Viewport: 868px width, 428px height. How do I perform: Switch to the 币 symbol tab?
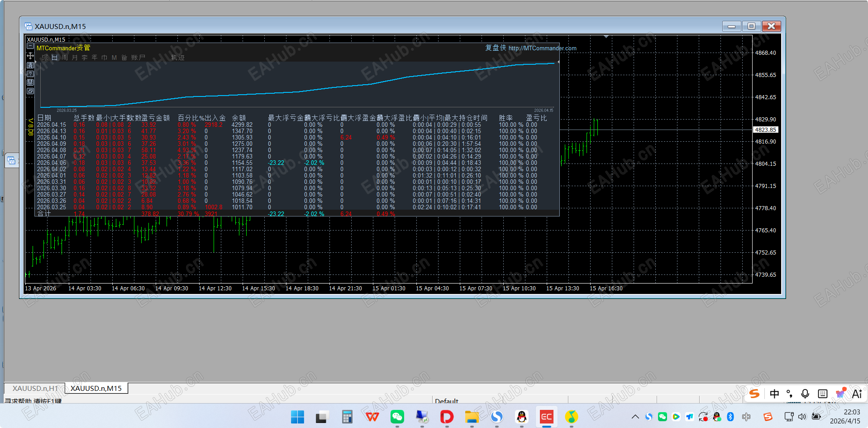[x=105, y=58]
